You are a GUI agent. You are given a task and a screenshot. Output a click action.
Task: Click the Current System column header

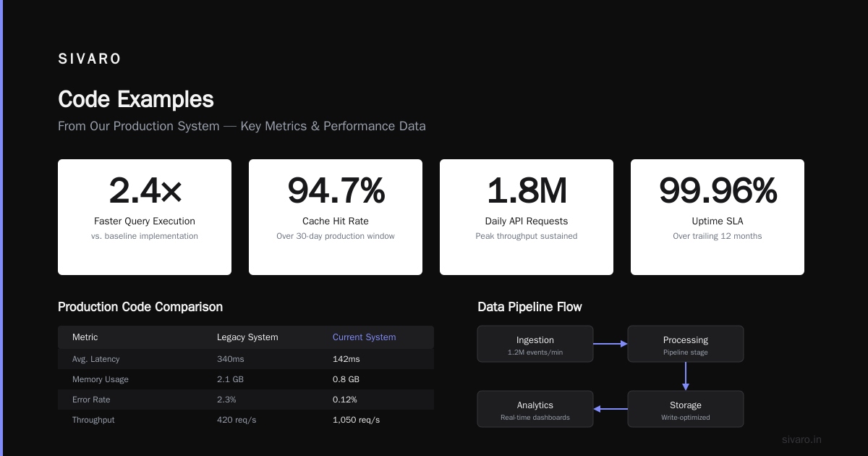[365, 337]
